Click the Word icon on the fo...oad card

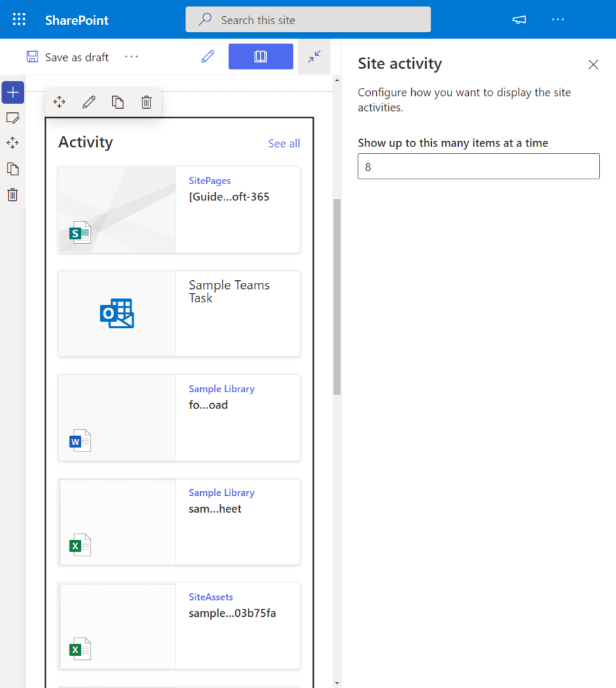80,441
